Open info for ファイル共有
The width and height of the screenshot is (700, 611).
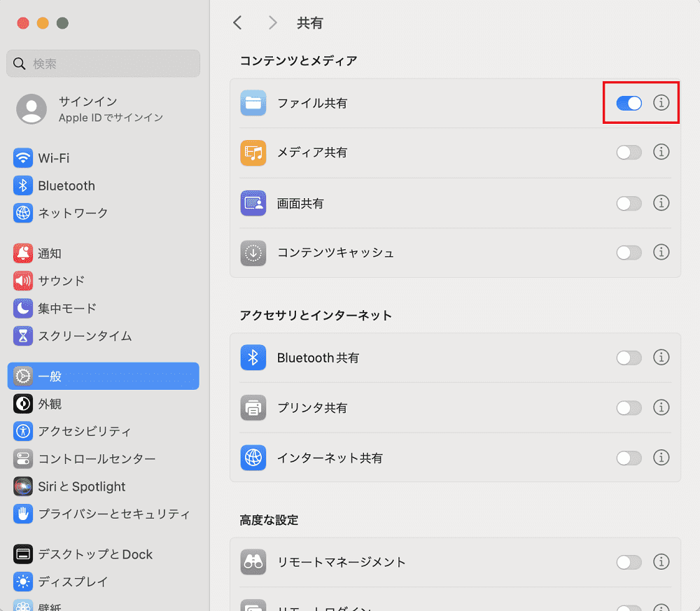(661, 103)
